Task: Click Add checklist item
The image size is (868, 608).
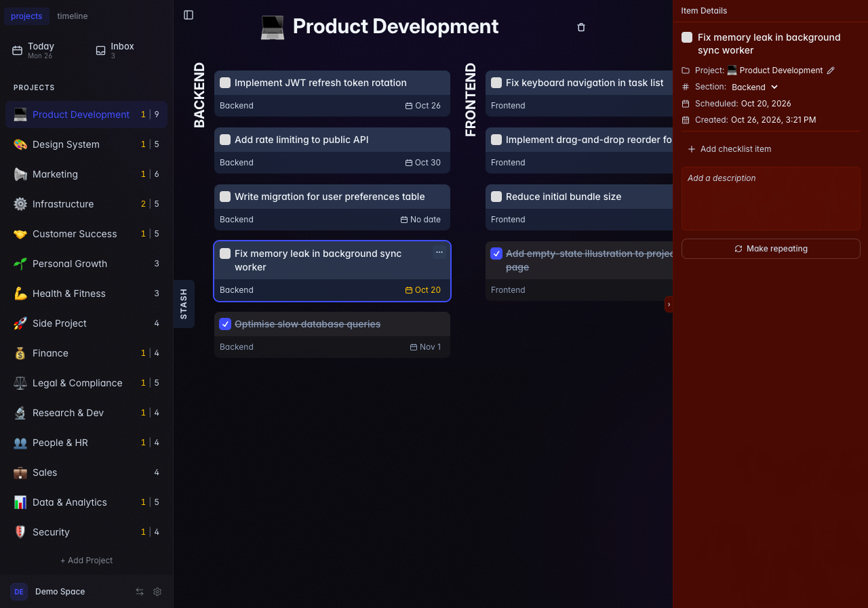Action: click(x=729, y=149)
